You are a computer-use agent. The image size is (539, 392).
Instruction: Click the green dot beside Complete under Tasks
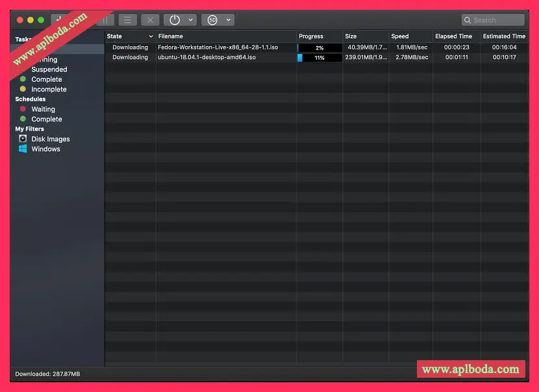tap(23, 79)
